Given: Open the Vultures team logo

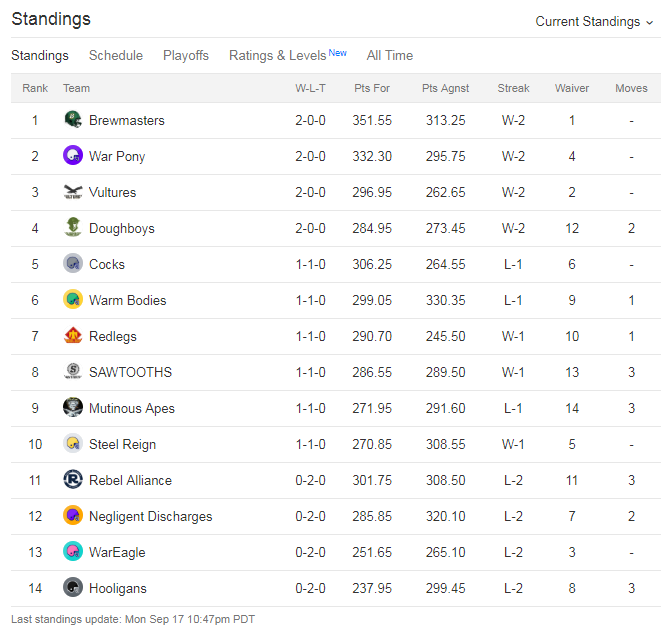Looking at the screenshot, I should tap(73, 192).
